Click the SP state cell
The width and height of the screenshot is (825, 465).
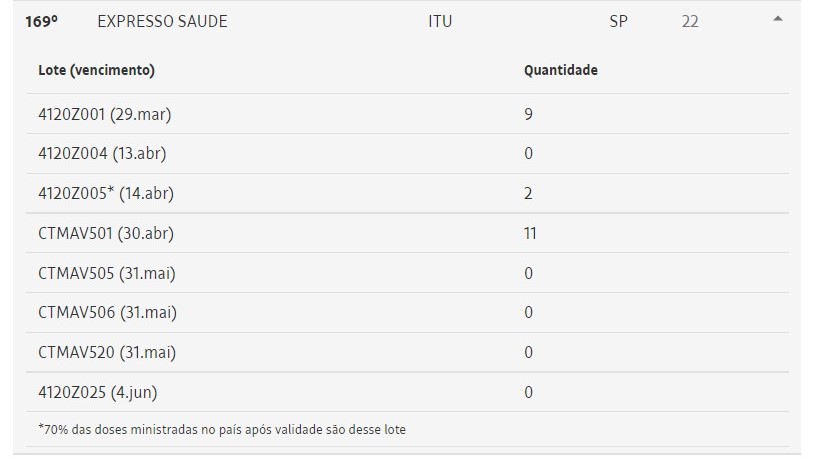pos(618,22)
